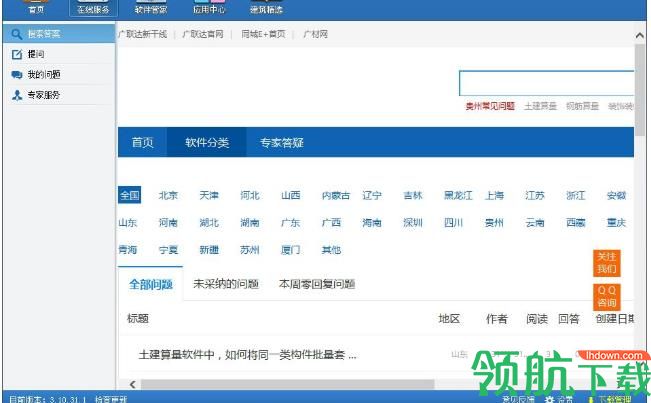651x403 pixels.
Task: Filter by region 江苏
Action: point(535,195)
